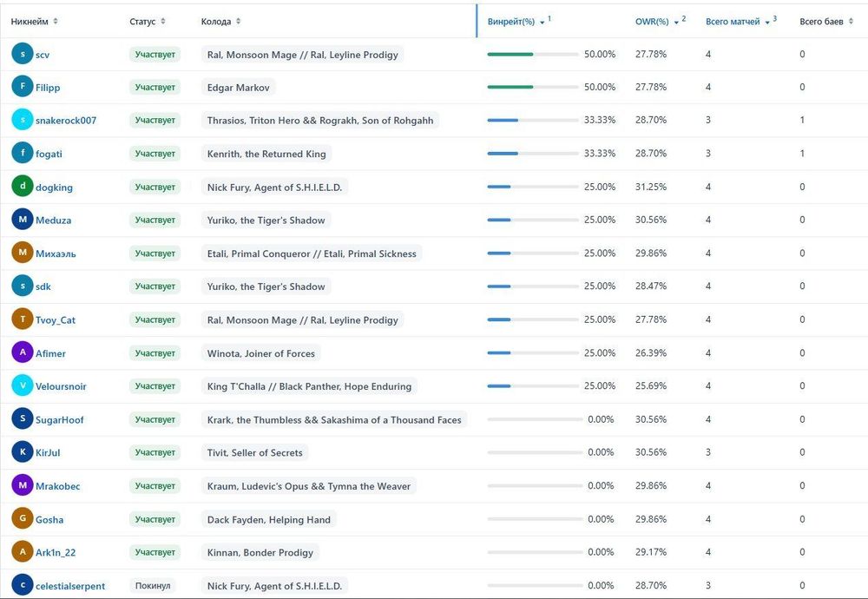Click the Колода column sort arrows
This screenshot has height=599, width=868.
238,21
